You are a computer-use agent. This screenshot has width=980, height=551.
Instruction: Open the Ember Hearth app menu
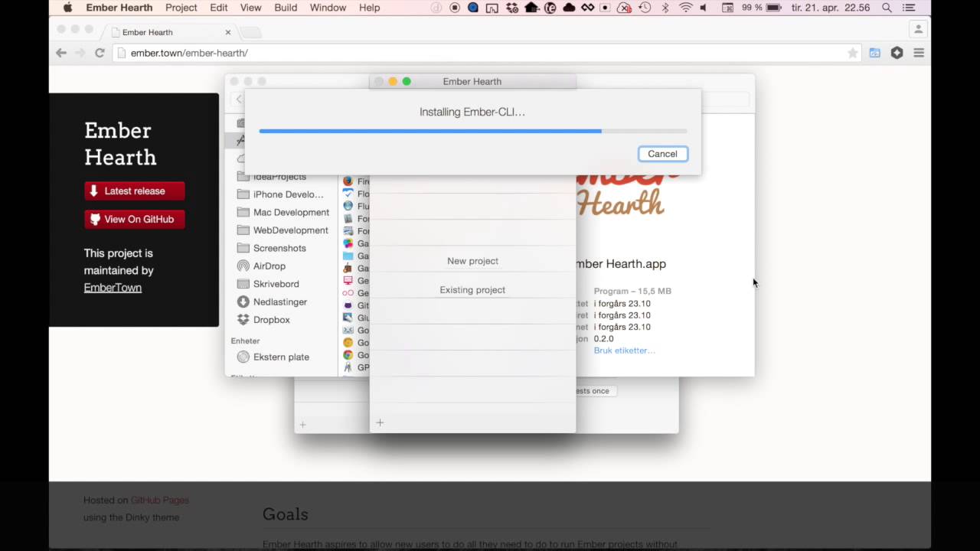coord(119,8)
